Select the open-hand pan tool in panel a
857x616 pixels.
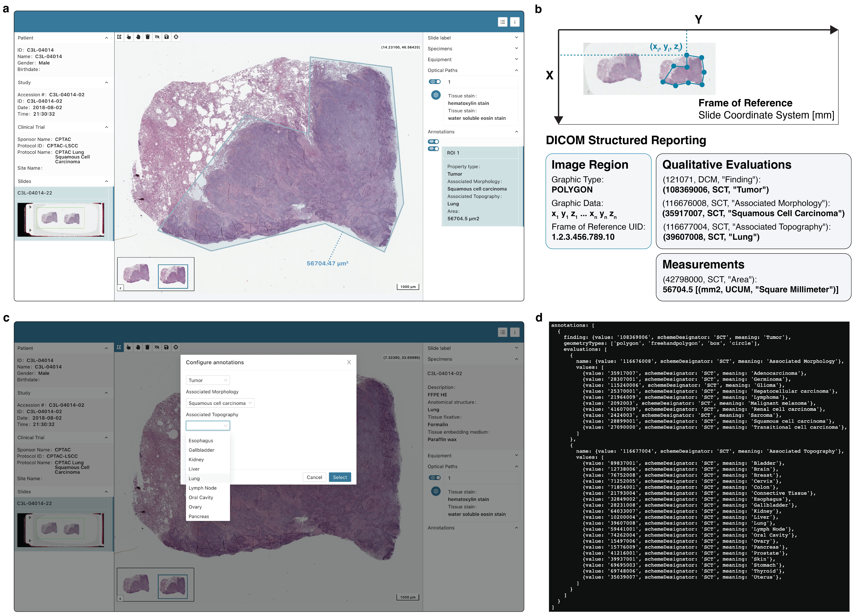138,37
